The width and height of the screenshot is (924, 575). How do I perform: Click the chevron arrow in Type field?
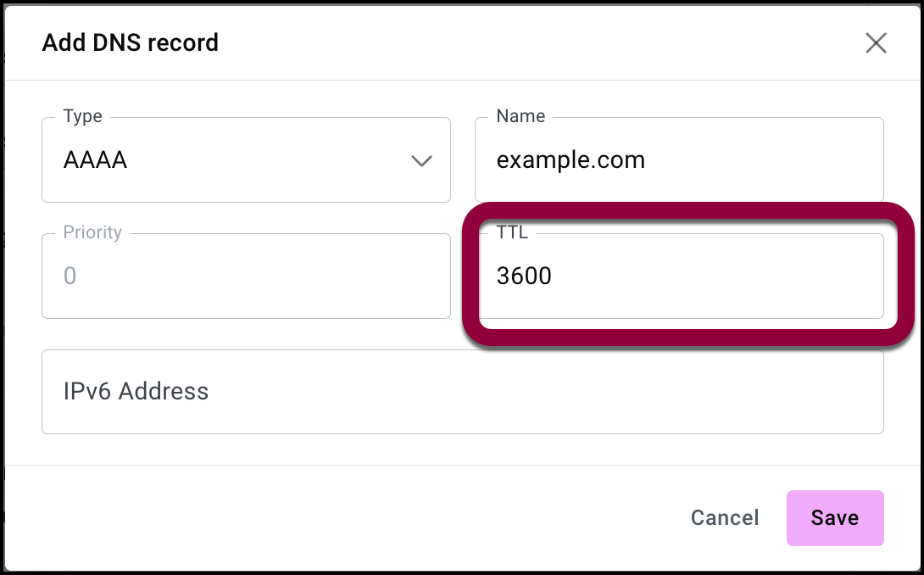421,160
